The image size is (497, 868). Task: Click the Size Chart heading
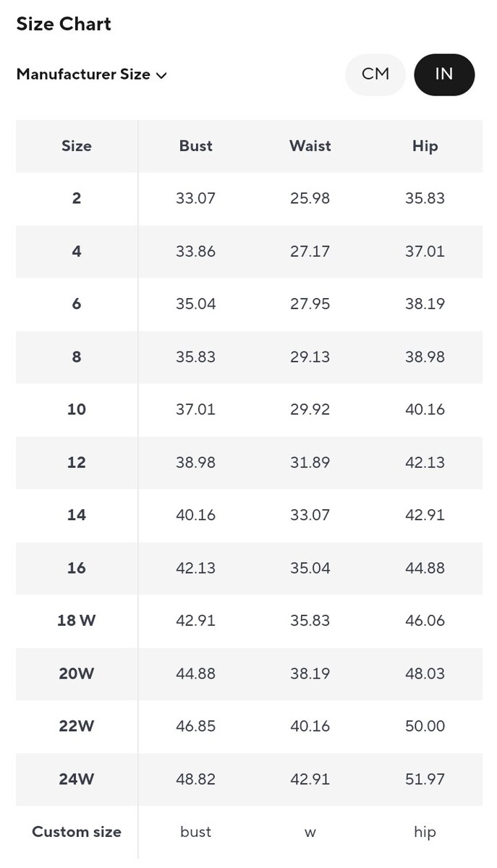pyautogui.click(x=64, y=24)
